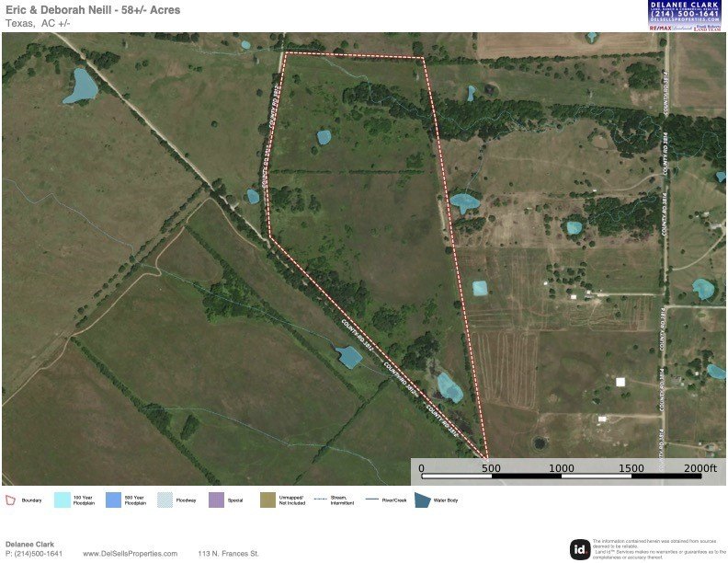Click the P: (214)500-1641 phone number
728x563 pixels.
34,554
